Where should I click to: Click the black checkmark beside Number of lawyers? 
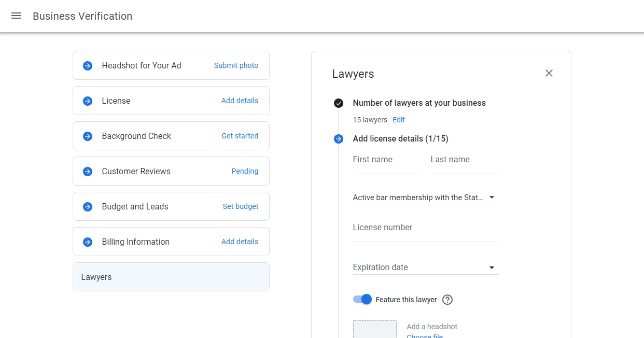339,103
